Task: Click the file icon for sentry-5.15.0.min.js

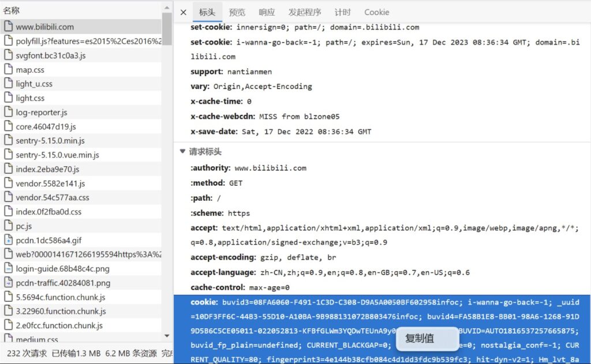Action: [x=9, y=141]
